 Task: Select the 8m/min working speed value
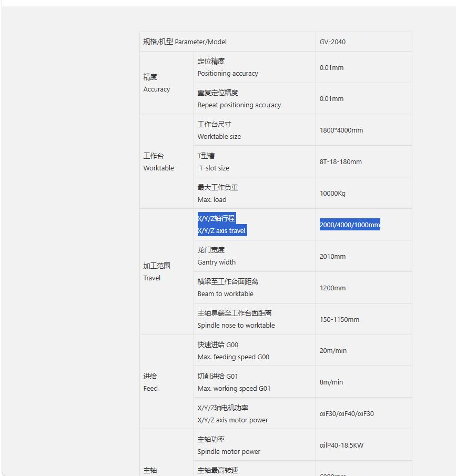[x=331, y=382]
